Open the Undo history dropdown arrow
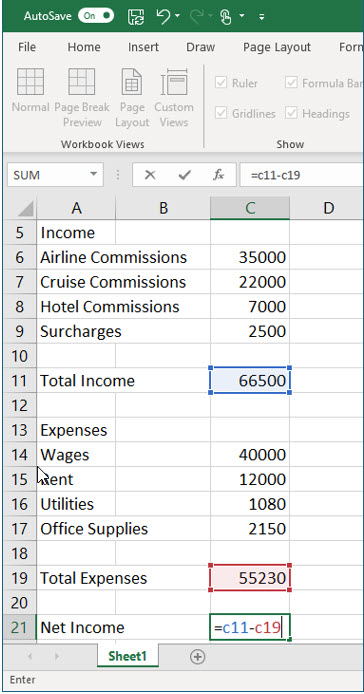This screenshot has width=364, height=694. [178, 16]
